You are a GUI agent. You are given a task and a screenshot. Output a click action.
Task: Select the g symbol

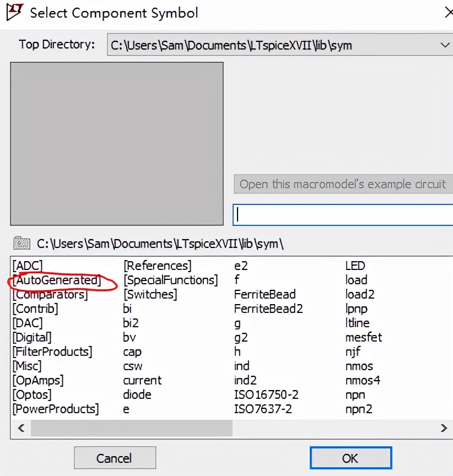click(238, 323)
